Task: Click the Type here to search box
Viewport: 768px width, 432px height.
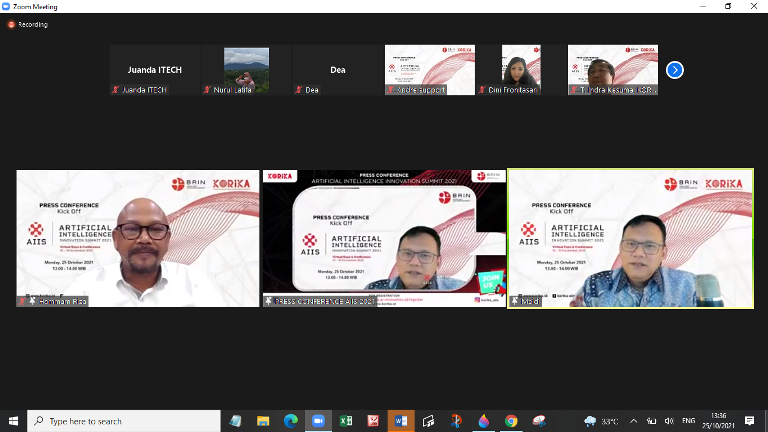Action: pos(124,421)
